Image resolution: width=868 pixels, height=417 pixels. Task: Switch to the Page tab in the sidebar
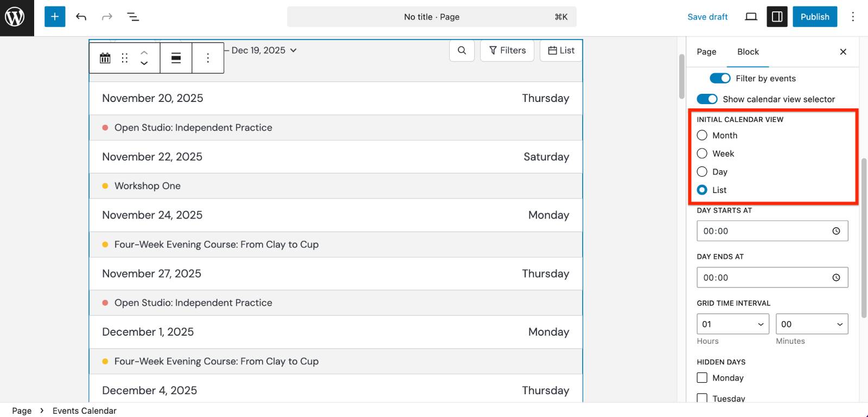(x=706, y=52)
